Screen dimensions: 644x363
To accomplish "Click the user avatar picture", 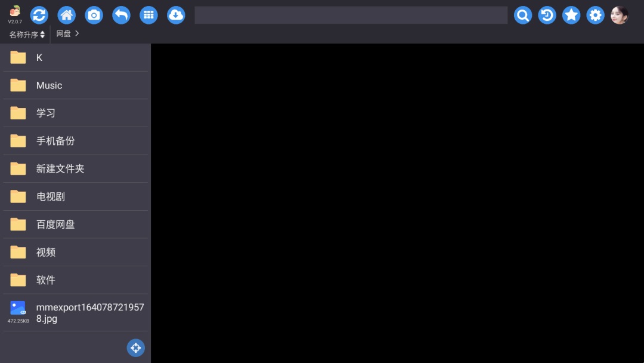I will click(620, 15).
